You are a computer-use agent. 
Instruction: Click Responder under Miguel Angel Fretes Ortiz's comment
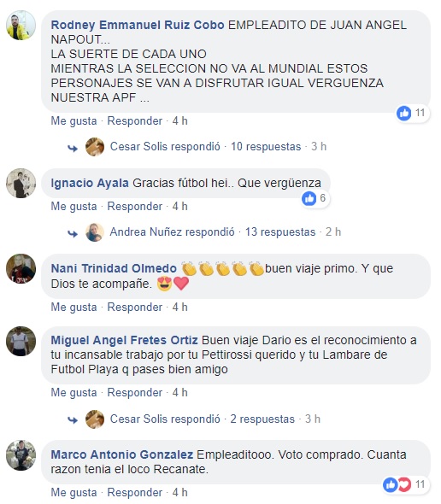135,392
